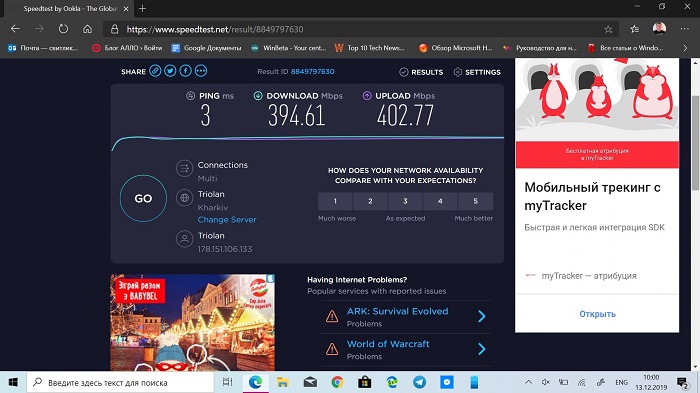This screenshot has height=393, width=700.
Task: Open a new browser tab
Action: click(x=142, y=8)
